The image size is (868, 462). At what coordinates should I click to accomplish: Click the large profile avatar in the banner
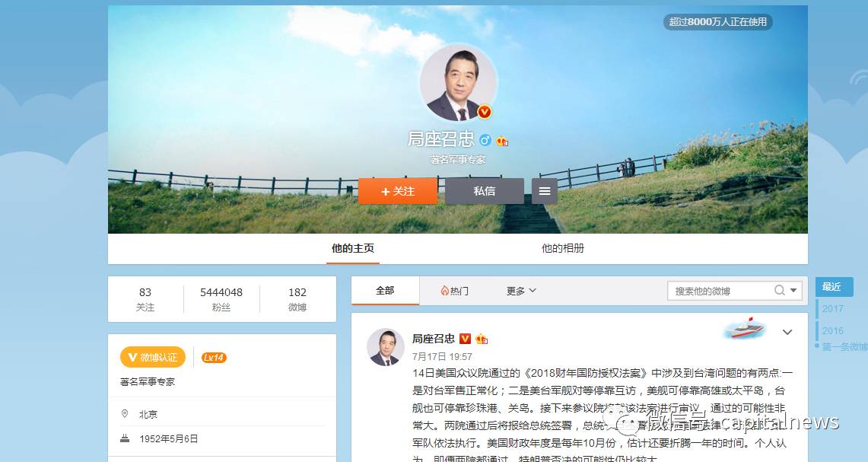pos(459,82)
